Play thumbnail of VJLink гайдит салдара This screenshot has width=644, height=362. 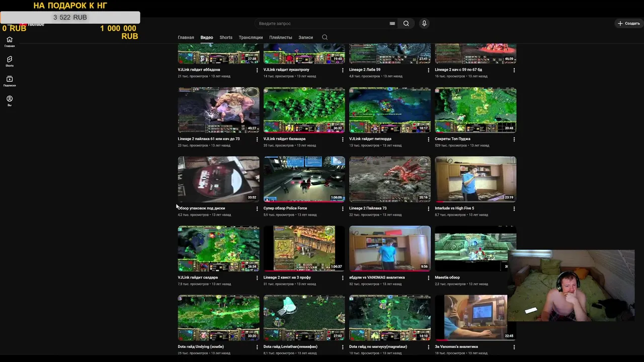pyautogui.click(x=218, y=248)
